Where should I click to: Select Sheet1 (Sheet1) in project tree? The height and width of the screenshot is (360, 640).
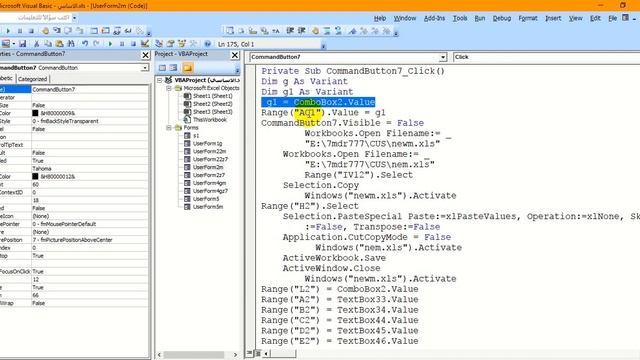coord(212,96)
